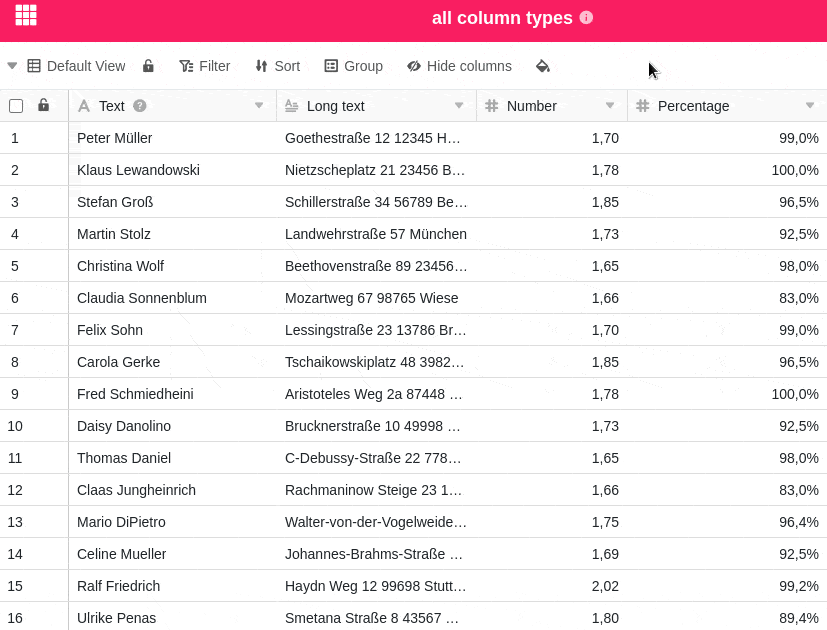Image resolution: width=827 pixels, height=630 pixels.
Task: Expand the Long text column menu
Action: coord(459,106)
